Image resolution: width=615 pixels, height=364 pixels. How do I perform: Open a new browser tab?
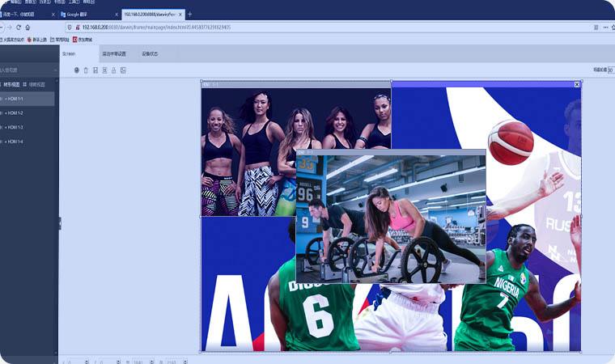[190, 15]
